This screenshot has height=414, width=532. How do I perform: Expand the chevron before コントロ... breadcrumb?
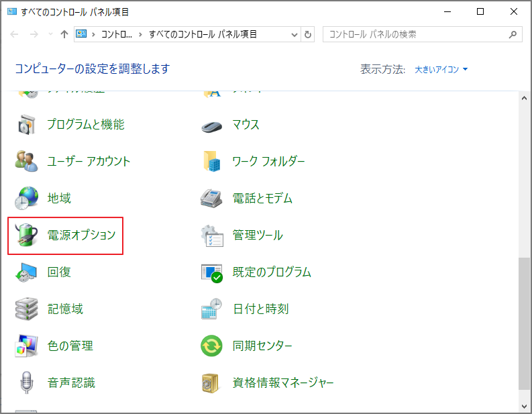(93, 34)
